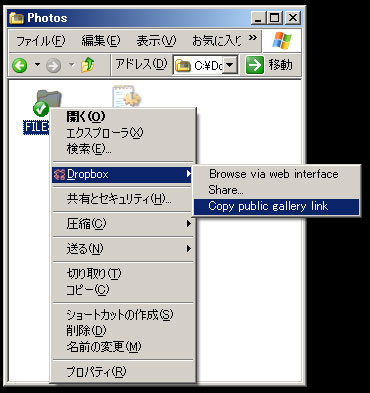Close the Photos window

coord(292,18)
